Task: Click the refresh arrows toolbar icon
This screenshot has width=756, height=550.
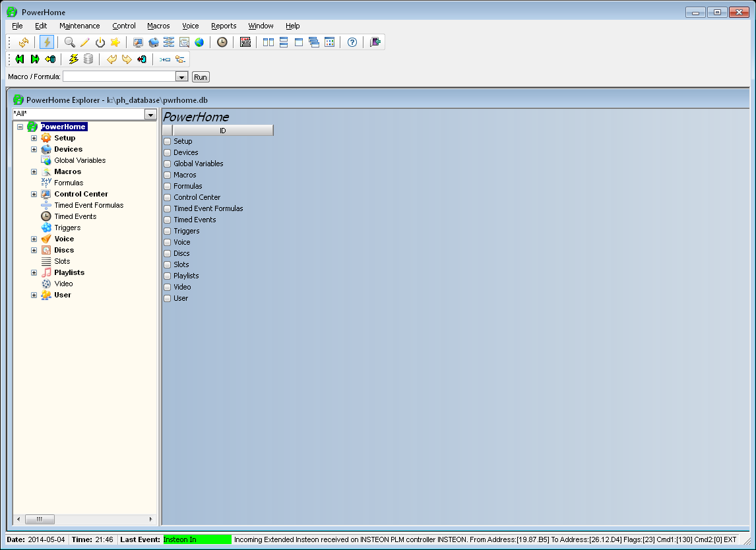Action: coord(23,42)
